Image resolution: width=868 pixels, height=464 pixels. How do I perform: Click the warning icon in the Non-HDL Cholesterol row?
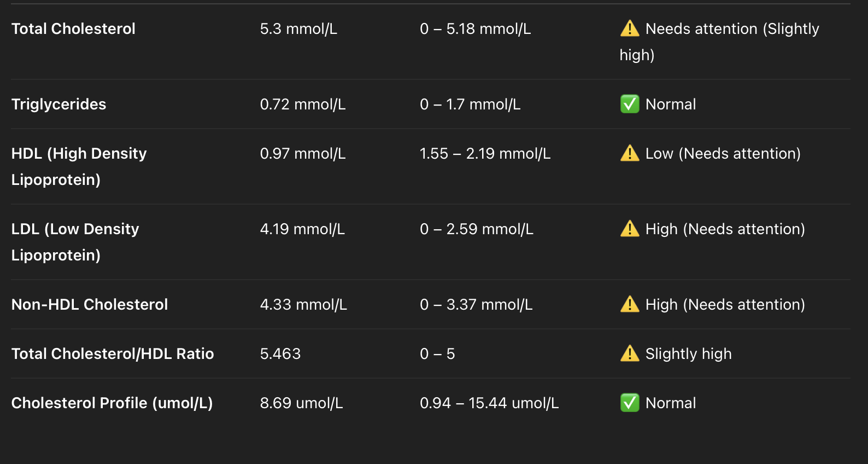[x=630, y=304]
